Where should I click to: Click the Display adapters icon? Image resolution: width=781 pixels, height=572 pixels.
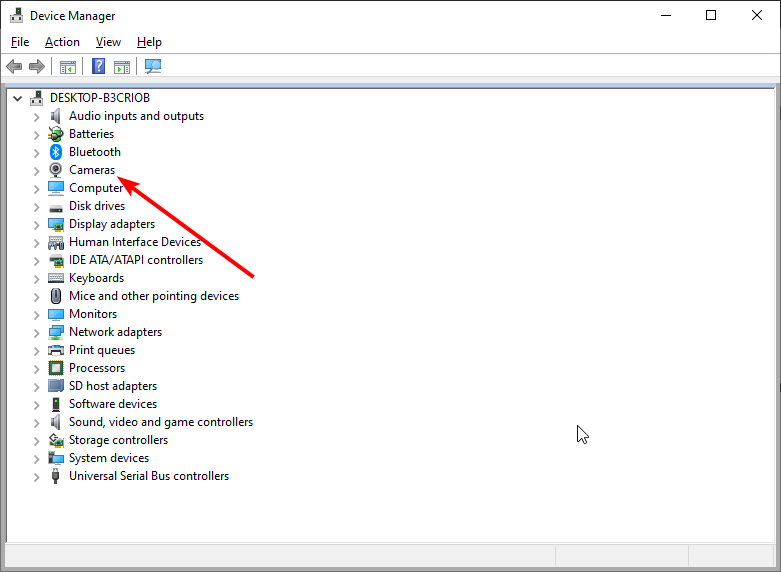[55, 224]
